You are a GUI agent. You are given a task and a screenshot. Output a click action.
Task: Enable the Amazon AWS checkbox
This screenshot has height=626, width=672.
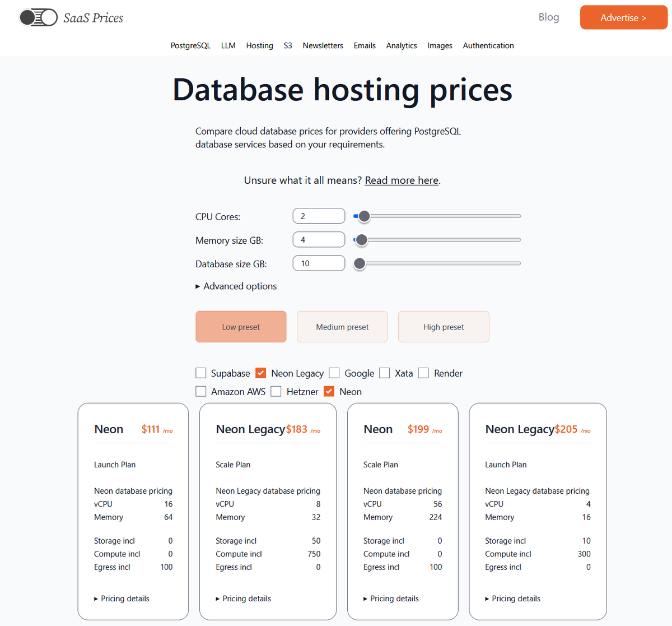pyautogui.click(x=200, y=391)
